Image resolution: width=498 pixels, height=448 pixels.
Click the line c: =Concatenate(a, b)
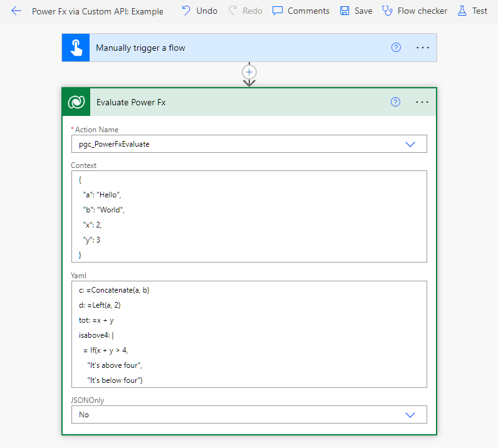pyautogui.click(x=114, y=290)
